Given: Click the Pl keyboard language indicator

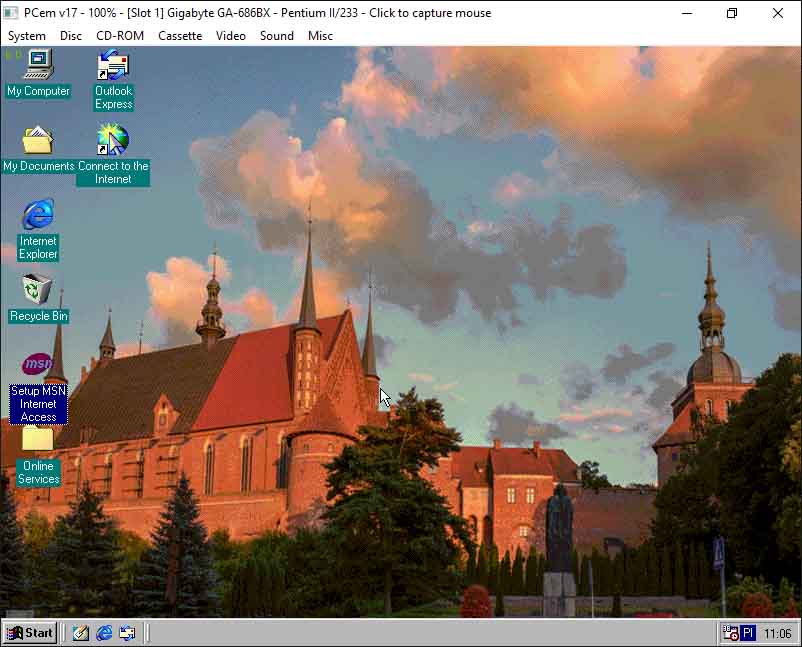Looking at the screenshot, I should click(748, 633).
